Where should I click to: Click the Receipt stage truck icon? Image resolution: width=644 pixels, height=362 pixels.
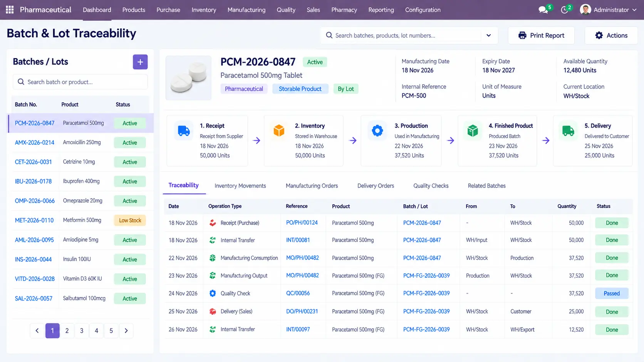[x=184, y=131]
